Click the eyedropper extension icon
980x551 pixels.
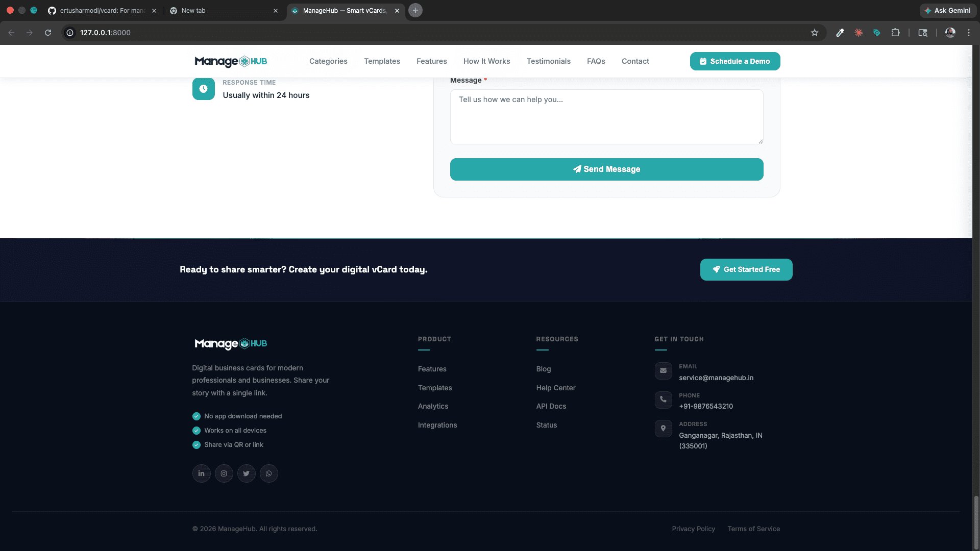point(840,33)
